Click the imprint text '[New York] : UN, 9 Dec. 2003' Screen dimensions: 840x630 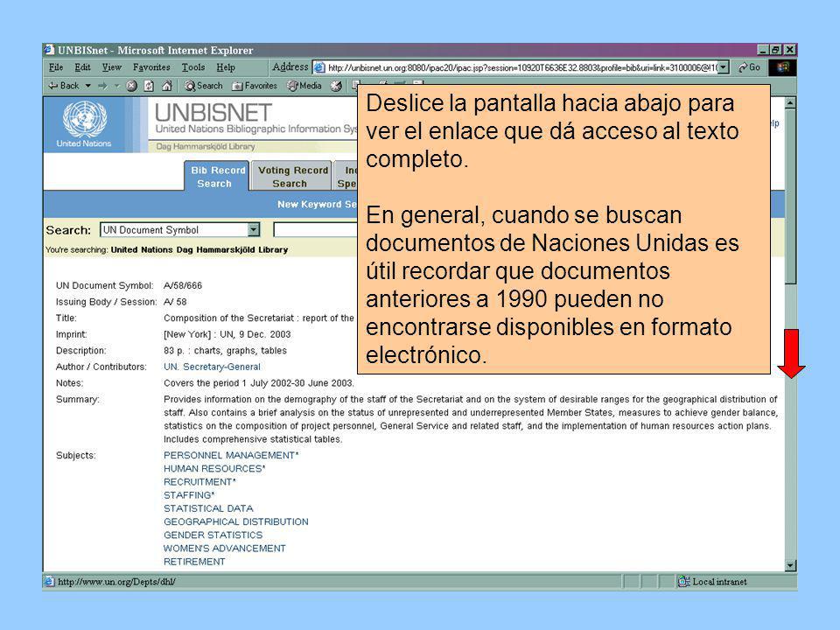(227, 334)
